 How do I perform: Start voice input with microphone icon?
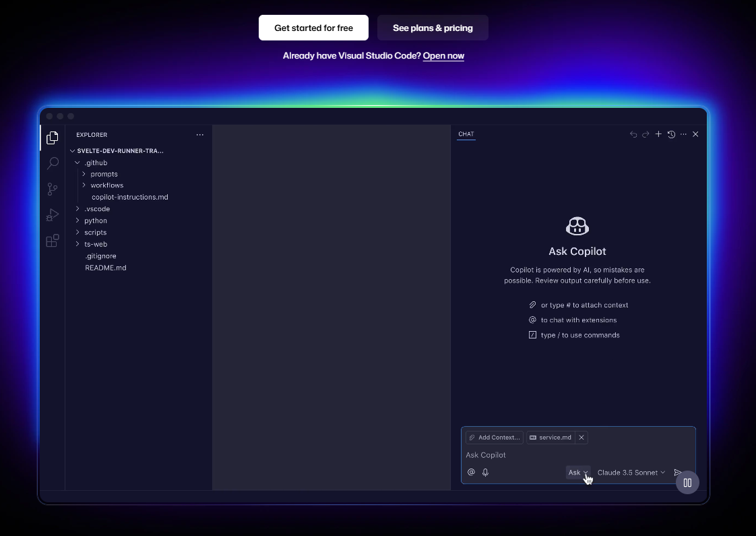pos(486,473)
